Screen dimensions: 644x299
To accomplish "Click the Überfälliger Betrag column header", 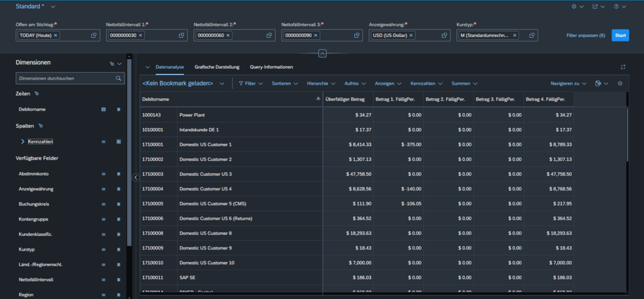I will click(348, 99).
